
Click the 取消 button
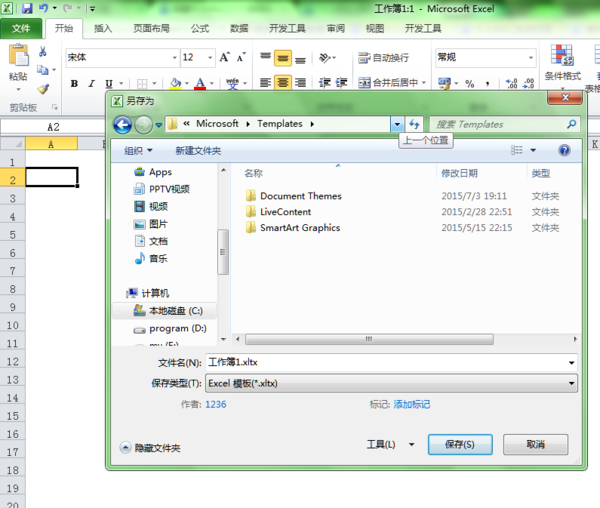tap(535, 444)
